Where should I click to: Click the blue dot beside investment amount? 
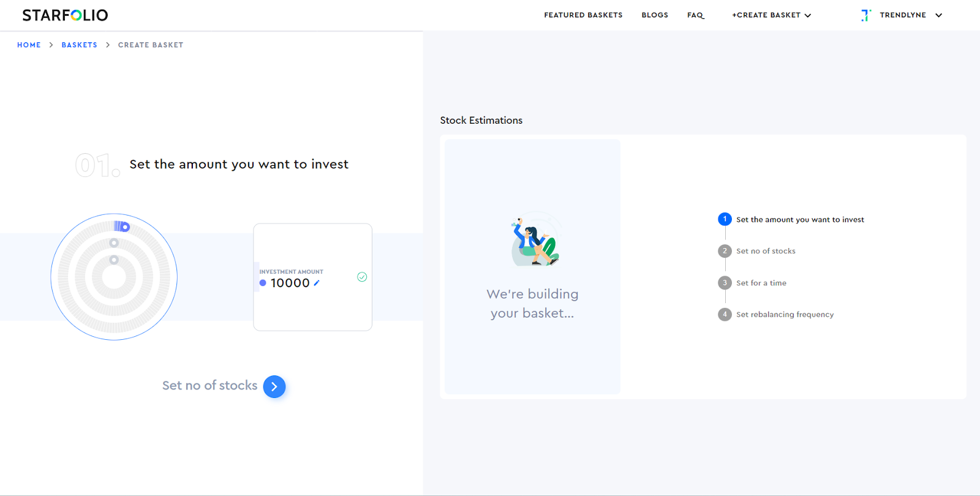pyautogui.click(x=263, y=283)
